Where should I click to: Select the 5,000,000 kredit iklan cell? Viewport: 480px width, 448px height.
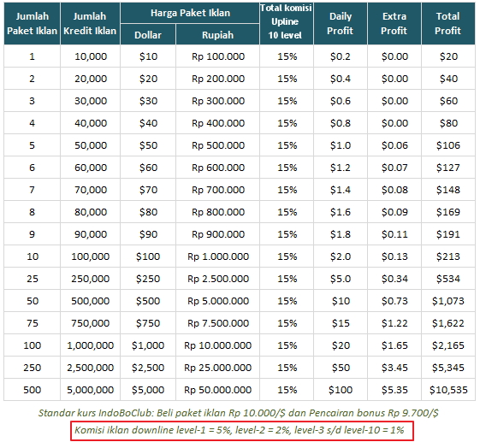click(90, 390)
